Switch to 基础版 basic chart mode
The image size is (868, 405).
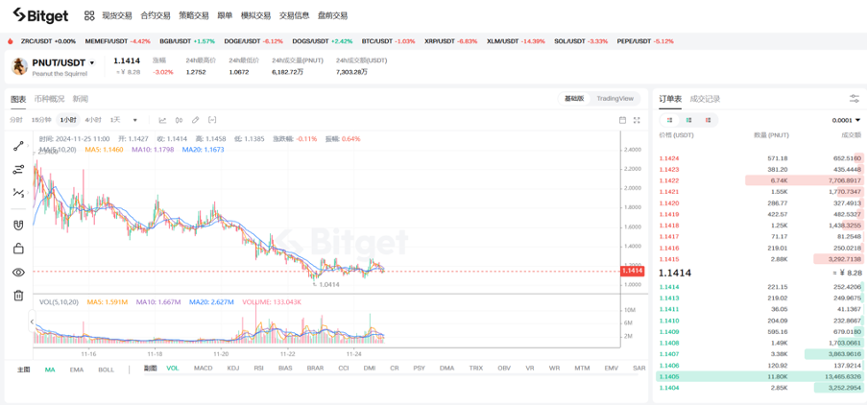click(x=573, y=99)
